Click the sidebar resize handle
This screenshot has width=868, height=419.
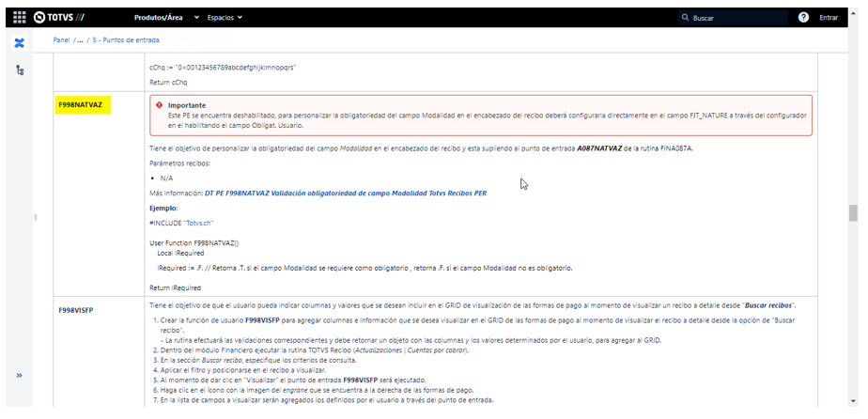click(x=35, y=218)
